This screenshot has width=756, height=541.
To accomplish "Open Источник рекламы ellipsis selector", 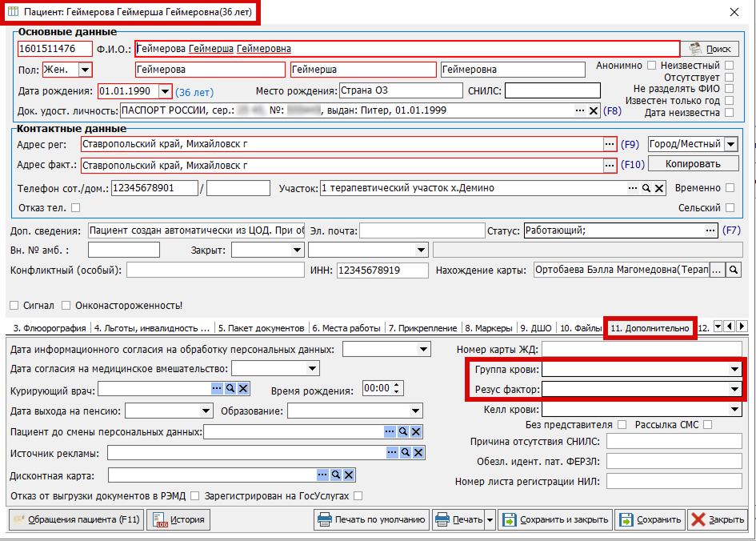I will tap(392, 452).
